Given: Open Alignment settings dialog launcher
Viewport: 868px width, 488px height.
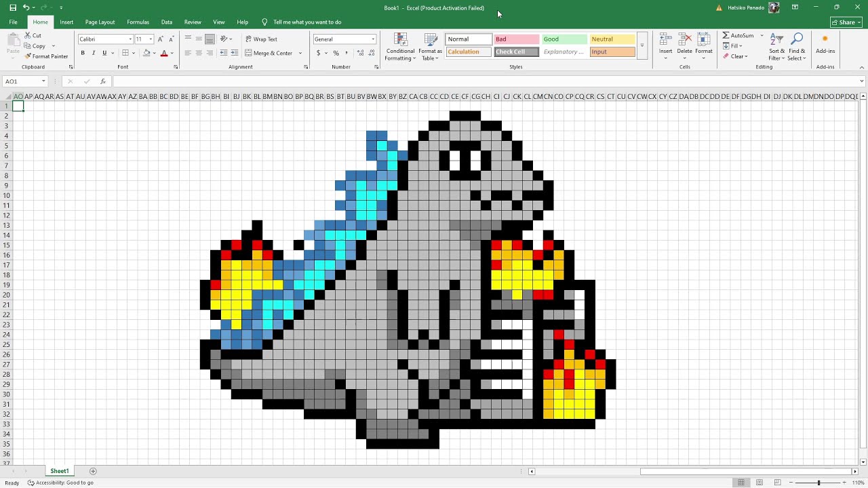Looking at the screenshot, I should (x=306, y=67).
